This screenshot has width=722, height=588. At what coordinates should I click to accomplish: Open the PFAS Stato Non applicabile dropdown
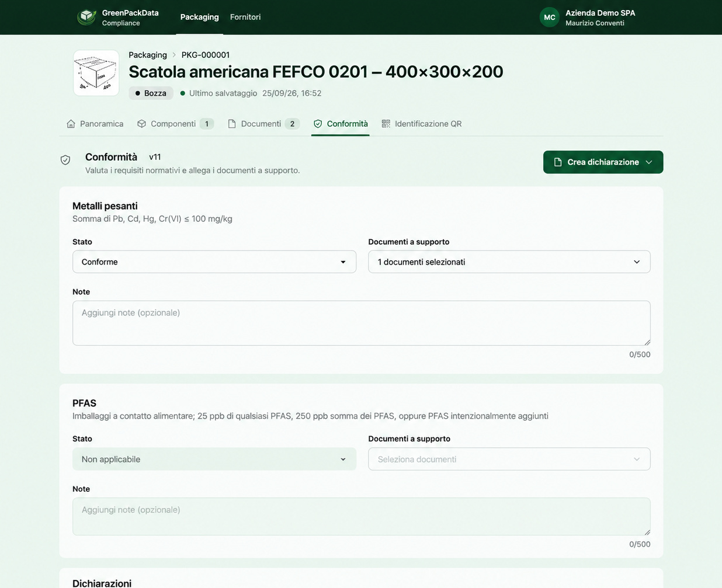(x=214, y=459)
